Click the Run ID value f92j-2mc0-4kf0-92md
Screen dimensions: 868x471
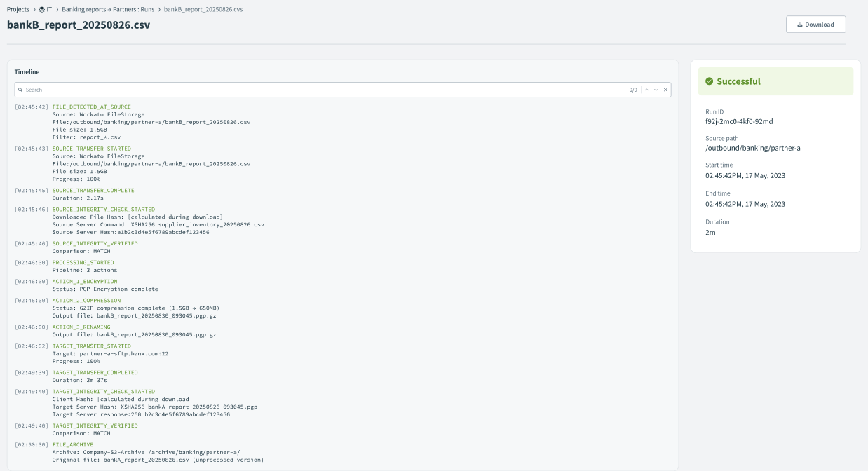[739, 121]
